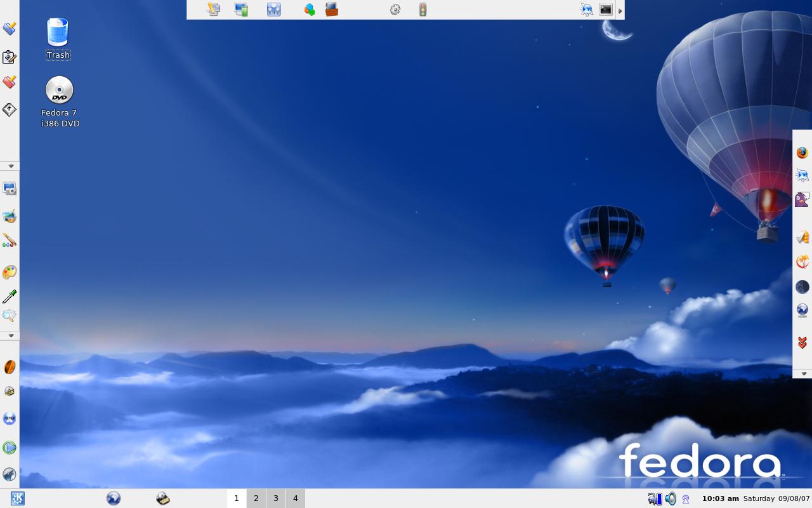Expand the top panel's right arrow
Screen dimensions: 812x508
tap(620, 10)
